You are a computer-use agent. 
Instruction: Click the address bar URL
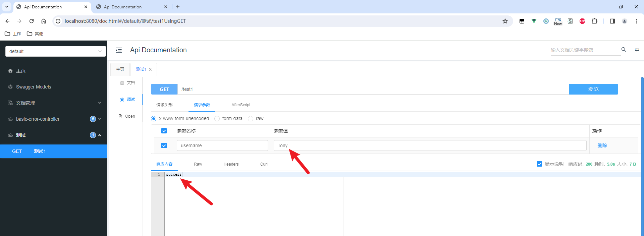point(125,21)
